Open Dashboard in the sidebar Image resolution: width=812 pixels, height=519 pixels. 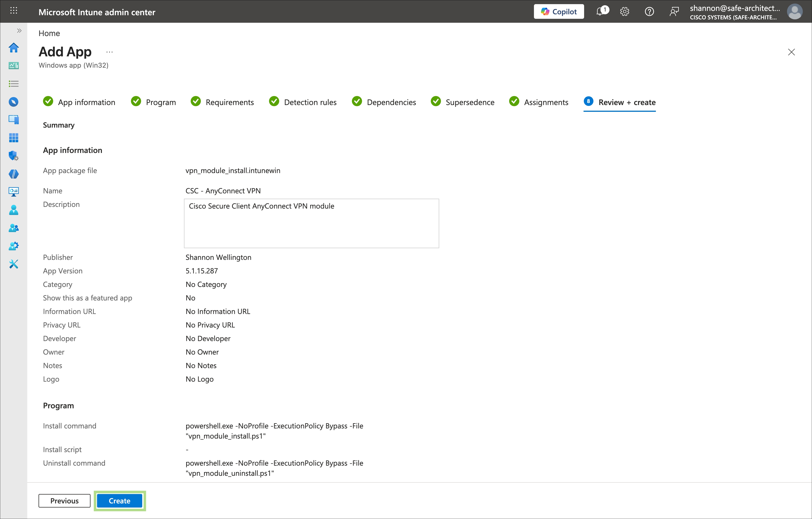click(14, 65)
